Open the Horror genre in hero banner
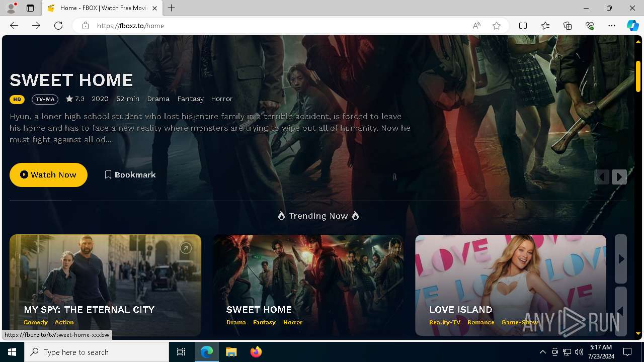This screenshot has width=644, height=362. 222,99
